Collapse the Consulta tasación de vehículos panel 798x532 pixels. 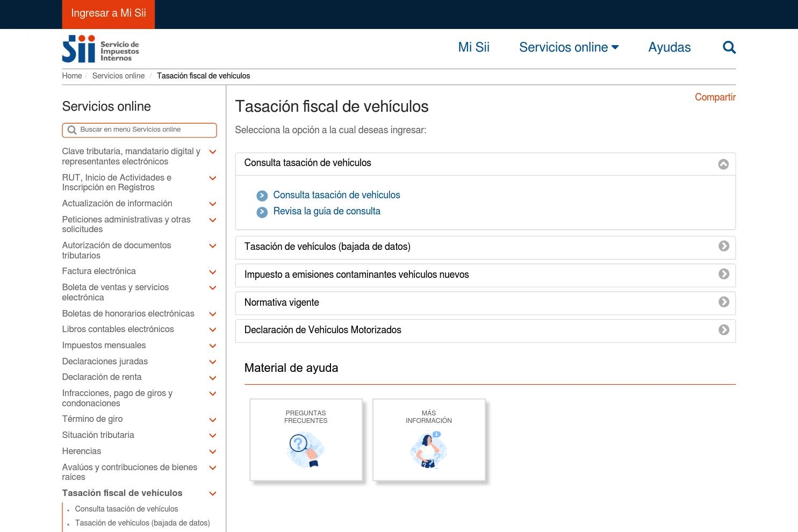point(723,164)
